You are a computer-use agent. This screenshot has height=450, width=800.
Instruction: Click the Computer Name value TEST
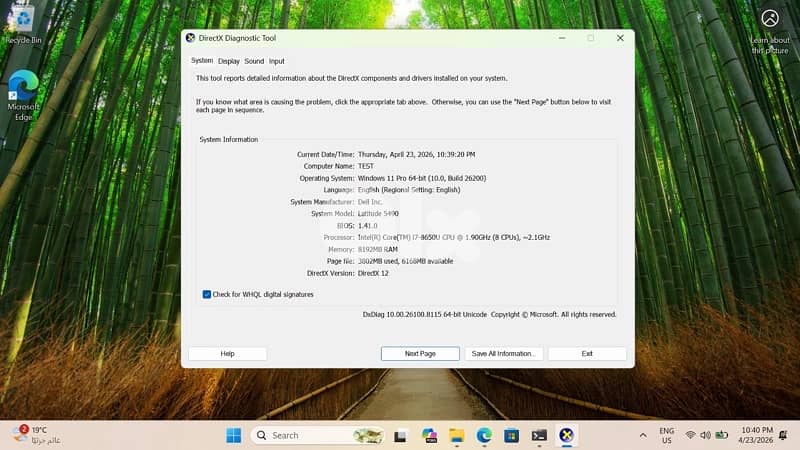pyautogui.click(x=366, y=166)
